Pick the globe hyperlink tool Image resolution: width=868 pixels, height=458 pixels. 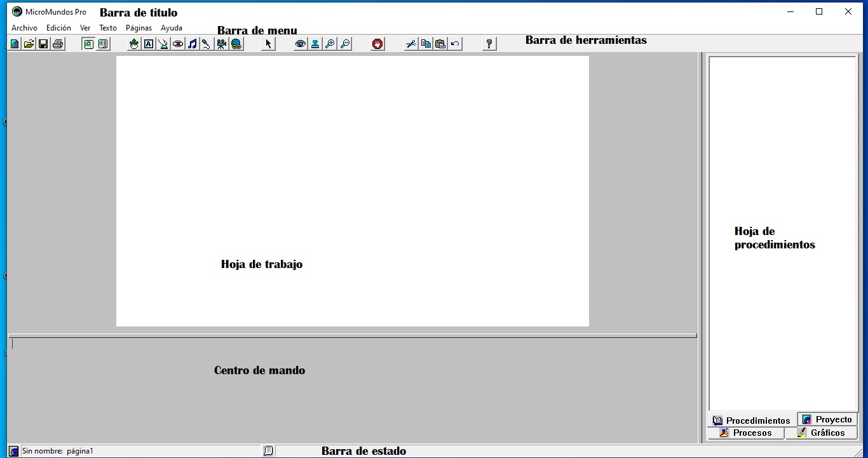tap(236, 44)
